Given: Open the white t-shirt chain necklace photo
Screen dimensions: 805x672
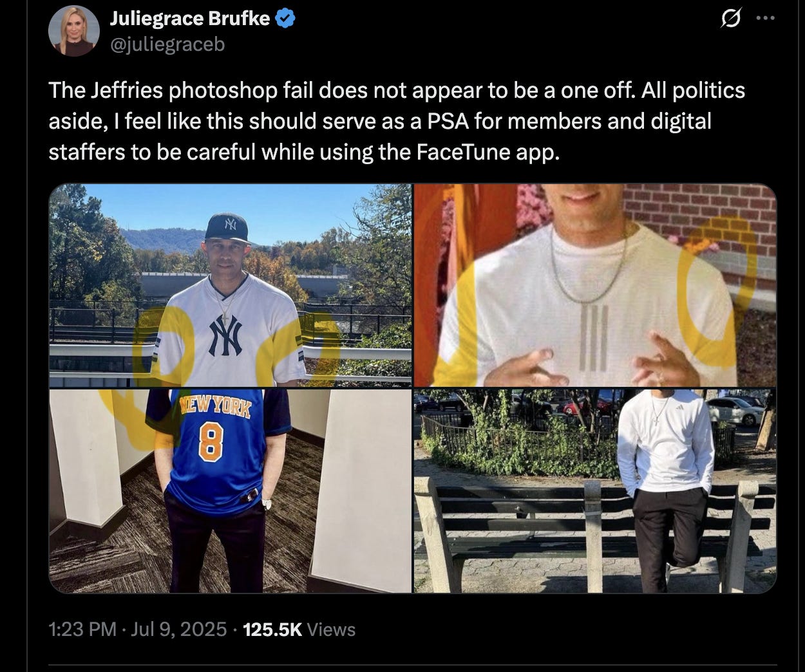Looking at the screenshot, I should tap(594, 285).
